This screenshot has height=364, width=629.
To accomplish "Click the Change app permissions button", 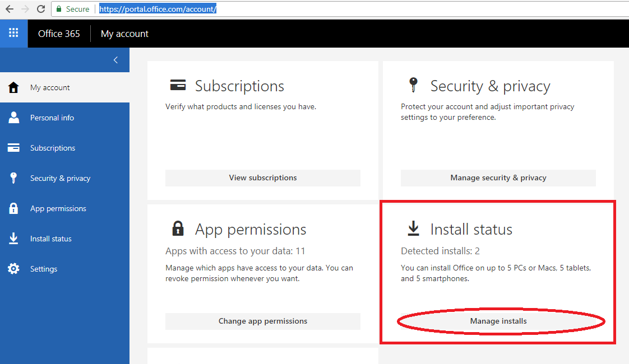I will point(263,321).
